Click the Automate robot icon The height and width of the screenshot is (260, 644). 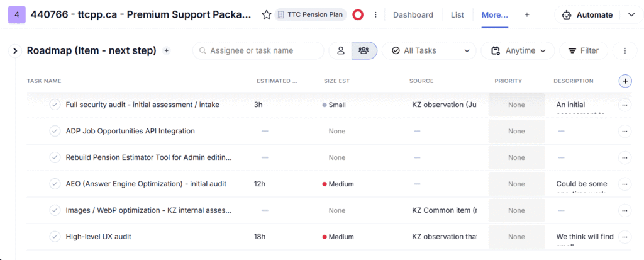(567, 15)
